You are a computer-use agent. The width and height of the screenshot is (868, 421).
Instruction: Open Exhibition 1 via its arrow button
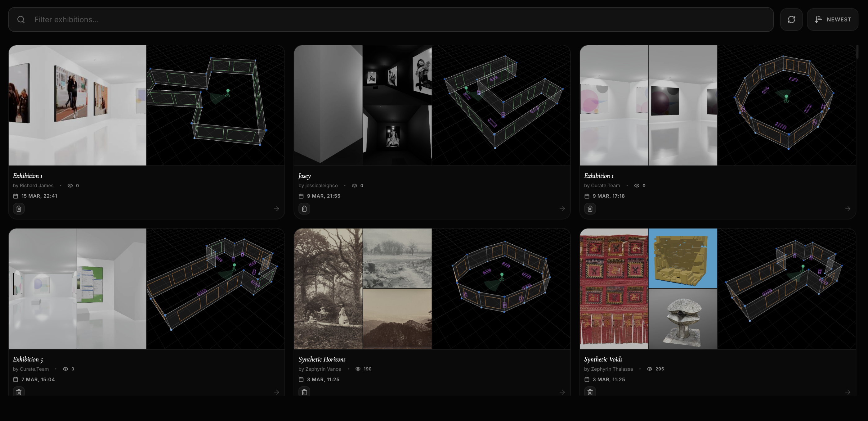276,208
